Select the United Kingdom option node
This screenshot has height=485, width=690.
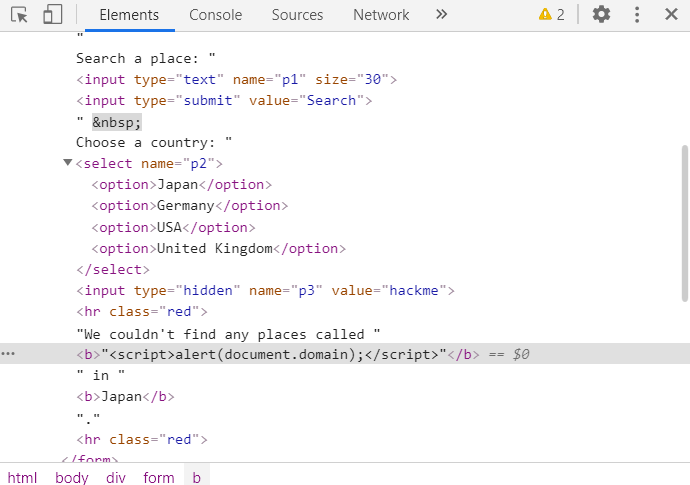[x=219, y=249]
